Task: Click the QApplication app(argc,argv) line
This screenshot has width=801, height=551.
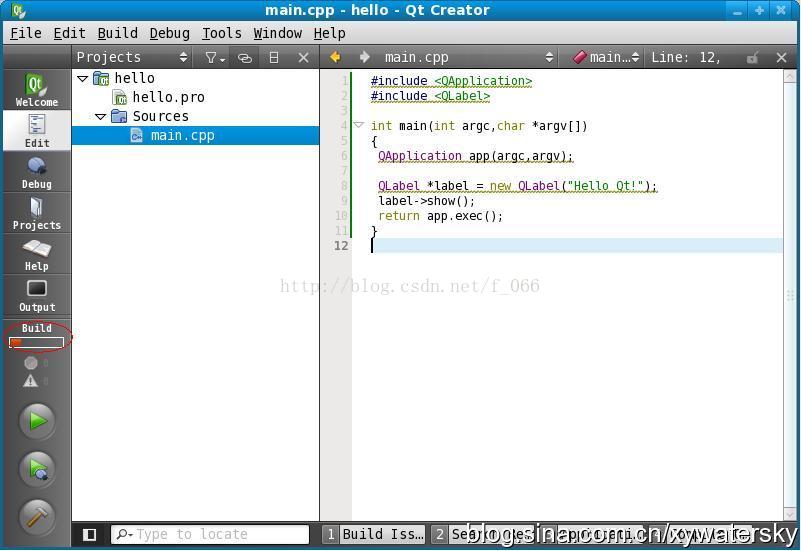Action: click(476, 156)
